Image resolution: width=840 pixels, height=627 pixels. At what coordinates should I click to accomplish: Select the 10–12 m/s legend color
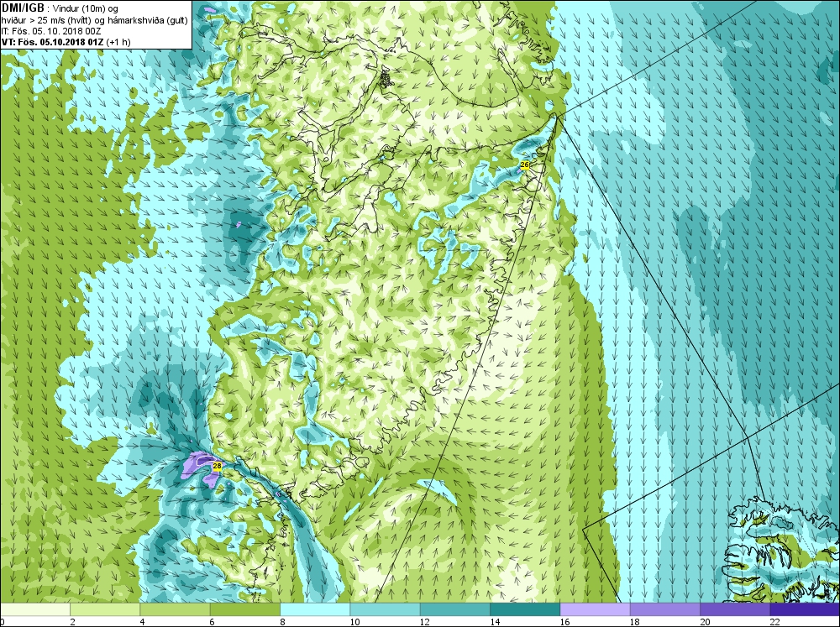pos(385,609)
